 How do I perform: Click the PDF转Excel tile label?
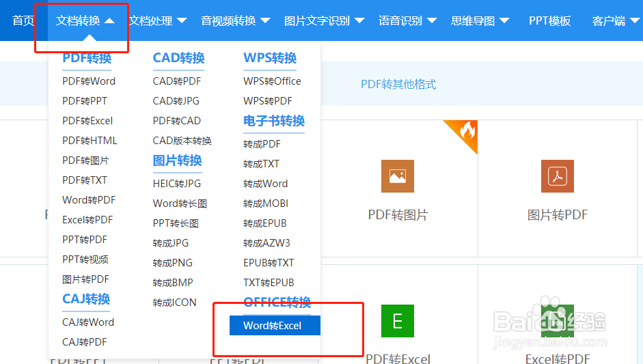pos(398,359)
